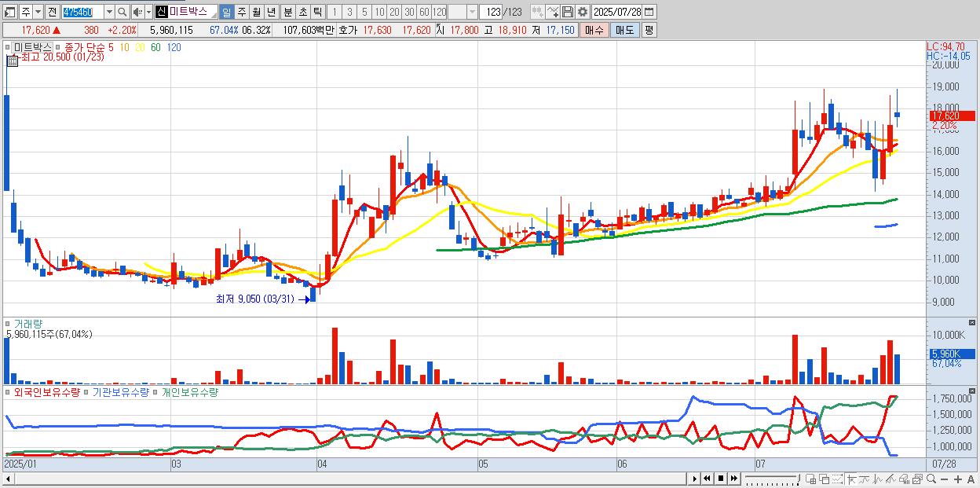
Task: Play chart replay forward
Action: click(x=694, y=479)
